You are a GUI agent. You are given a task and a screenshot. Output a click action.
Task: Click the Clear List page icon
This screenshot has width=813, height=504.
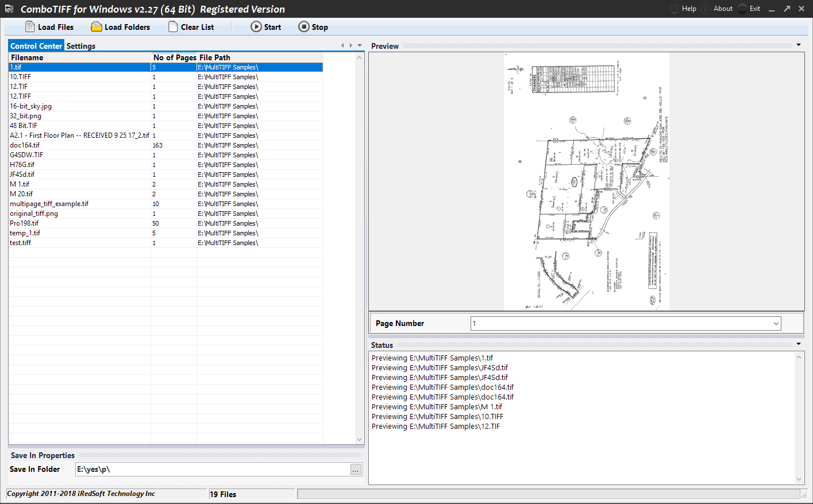pyautogui.click(x=173, y=27)
